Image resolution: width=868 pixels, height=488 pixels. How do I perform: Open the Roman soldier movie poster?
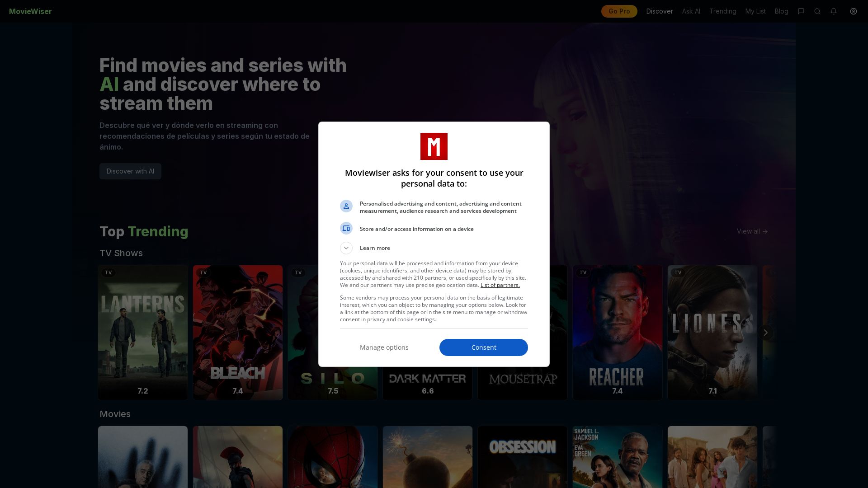(238, 457)
